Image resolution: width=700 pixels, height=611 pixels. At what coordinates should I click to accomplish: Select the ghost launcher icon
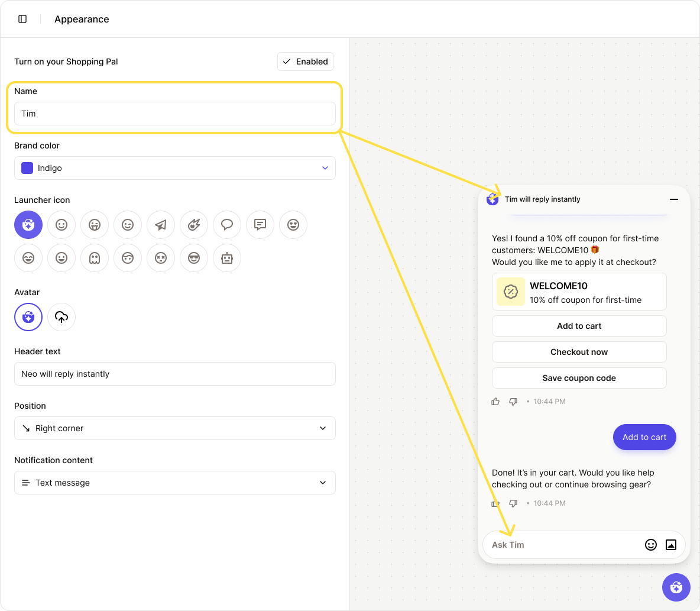pos(95,258)
